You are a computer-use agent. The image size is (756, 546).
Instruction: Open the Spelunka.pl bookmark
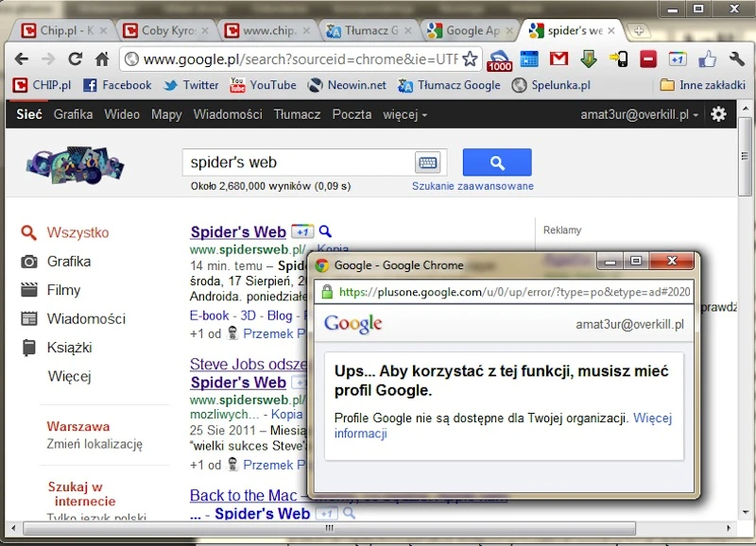click(x=551, y=85)
